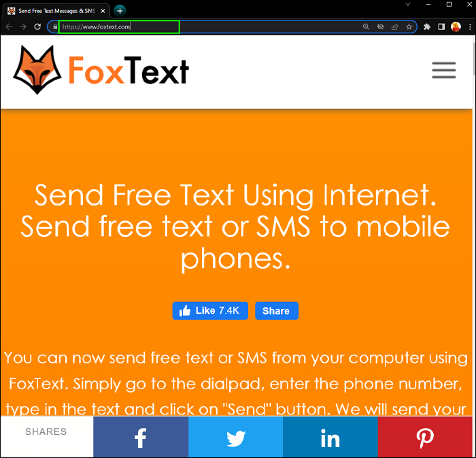Share page on Facebook bar icon

click(141, 437)
